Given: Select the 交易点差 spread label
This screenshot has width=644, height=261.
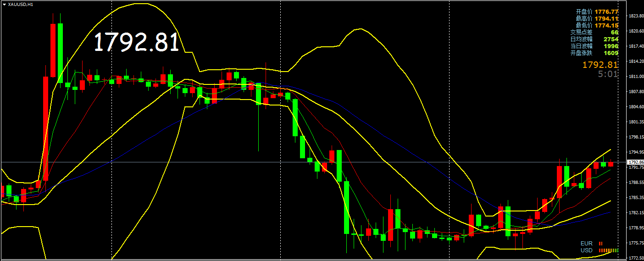Looking at the screenshot, I should pos(582,32).
